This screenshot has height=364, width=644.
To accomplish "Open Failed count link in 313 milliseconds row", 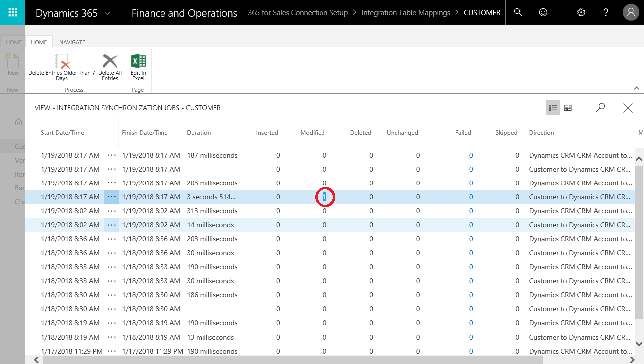I will pos(471,211).
